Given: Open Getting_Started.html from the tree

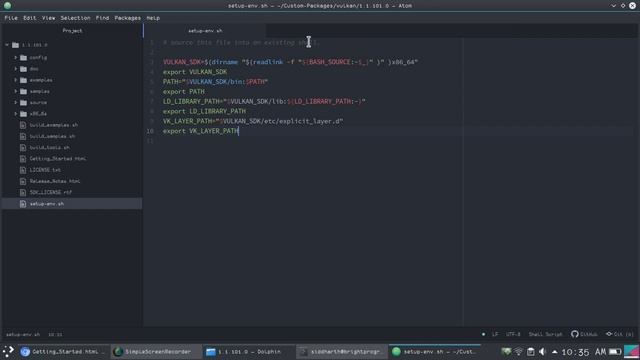Looking at the screenshot, I should pos(58,159).
